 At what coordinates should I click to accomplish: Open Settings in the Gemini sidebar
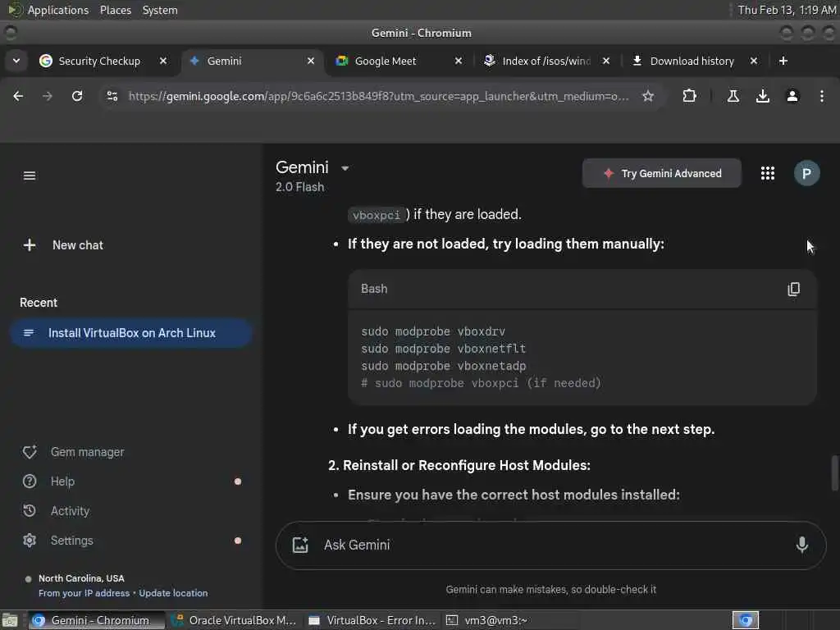pos(58,540)
